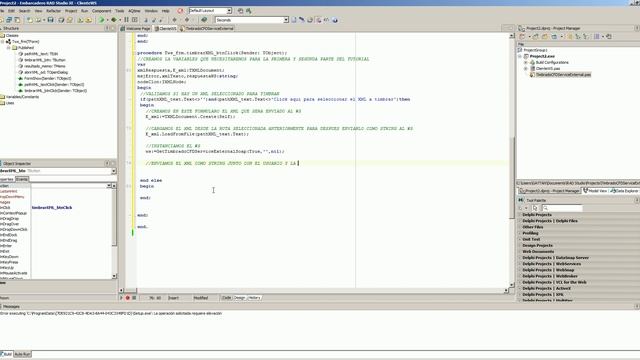
Task: Switch to the TimbradoCFDServiceExternal editor tab
Action: (207, 29)
